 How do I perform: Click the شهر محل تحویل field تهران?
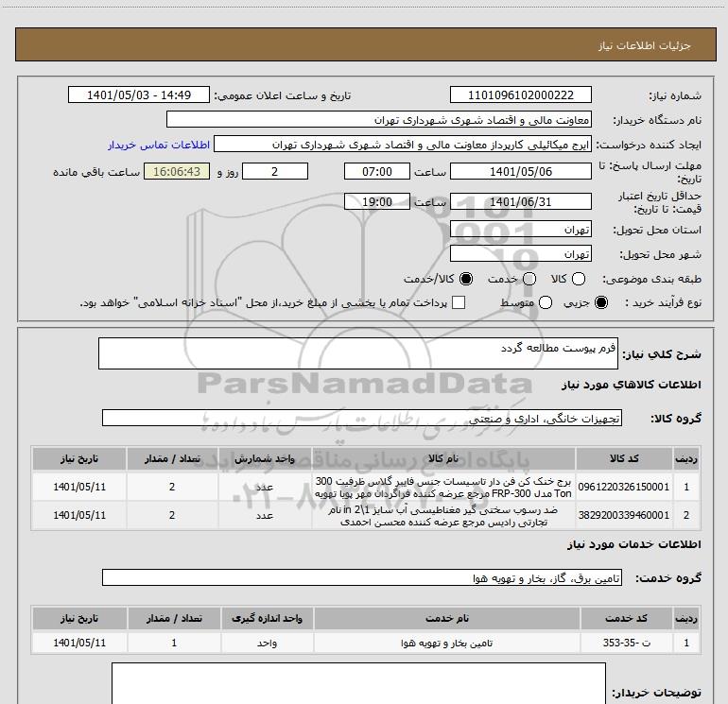[x=520, y=253]
